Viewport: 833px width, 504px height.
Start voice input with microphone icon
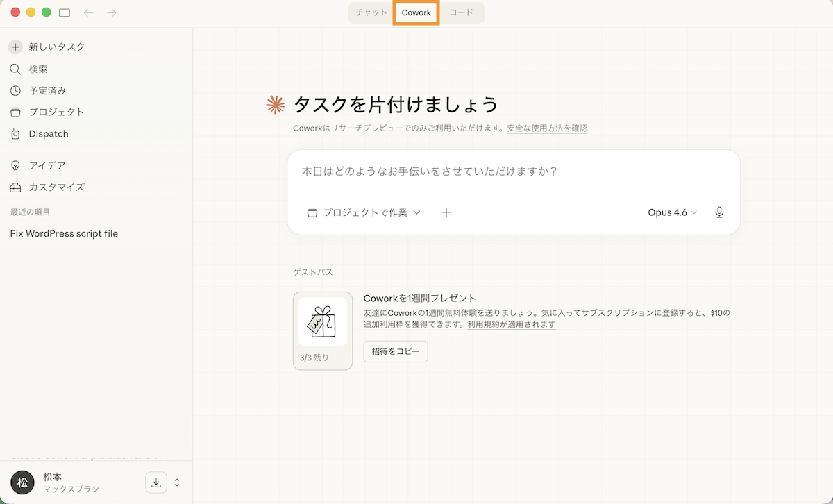tap(719, 212)
